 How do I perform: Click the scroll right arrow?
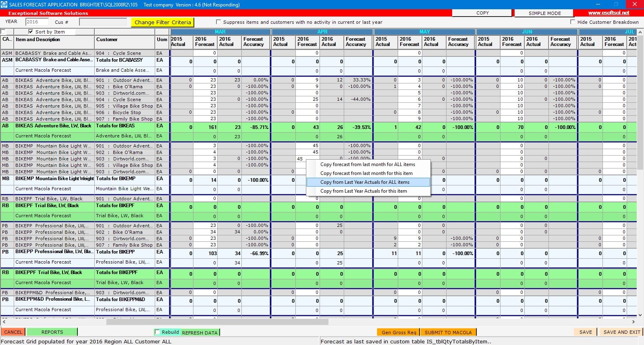click(x=633, y=322)
